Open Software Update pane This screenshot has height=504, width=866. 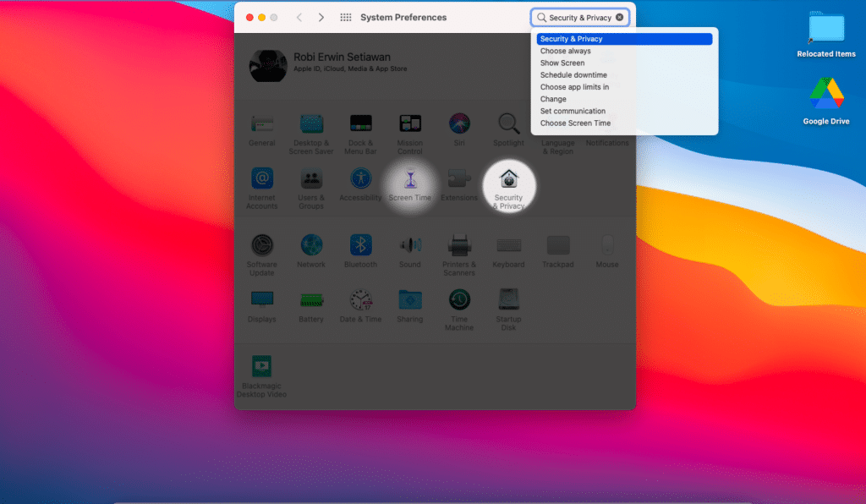(x=262, y=255)
